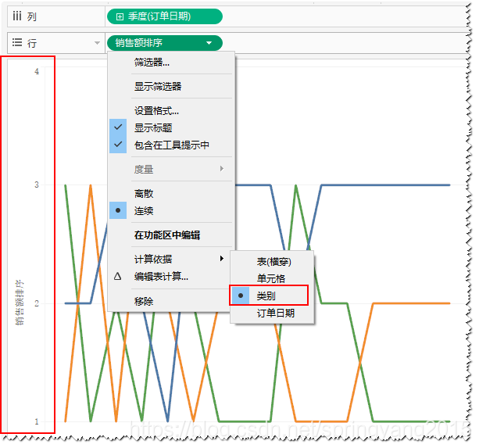Click the green line at rank 1
The width and height of the screenshot is (479, 448).
tap(411, 421)
